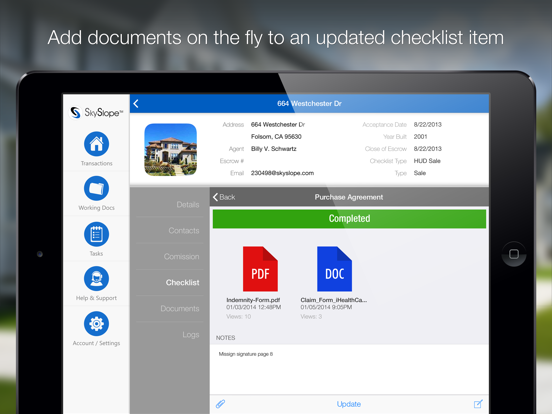
Task: Click the Year Built value 2001
Action: 420,137
